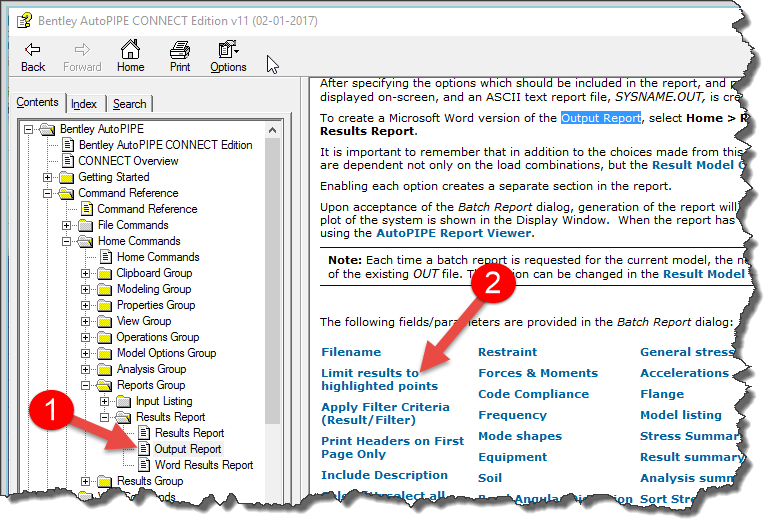
Task: Click the Modeling Group folder icon
Action: (x=104, y=289)
